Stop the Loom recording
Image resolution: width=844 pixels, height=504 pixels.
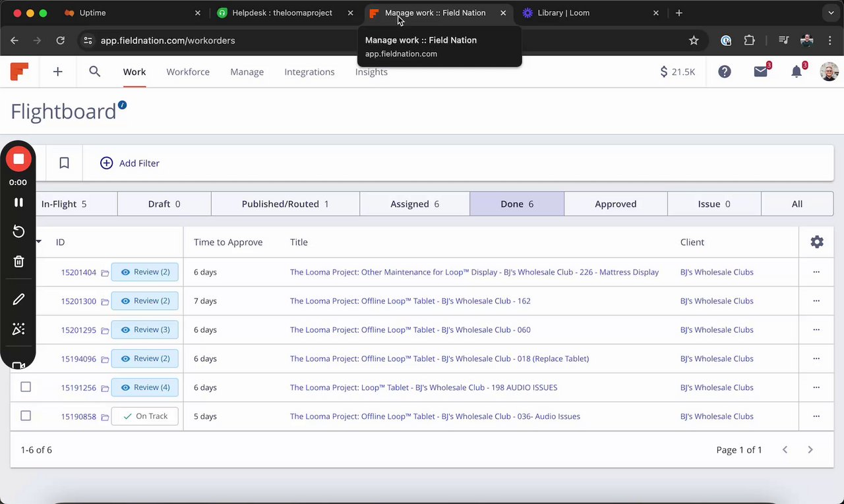point(18,159)
